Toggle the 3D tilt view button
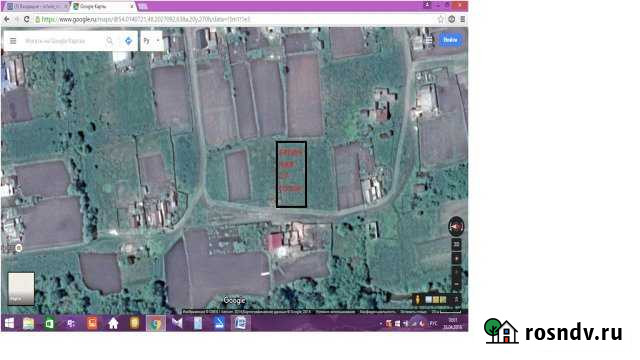This screenshot has height=360, width=640. pos(456,244)
